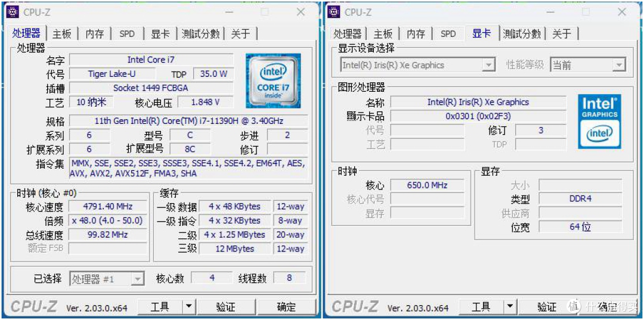
Task: Click the 核心数 value 4
Action: click(x=212, y=278)
